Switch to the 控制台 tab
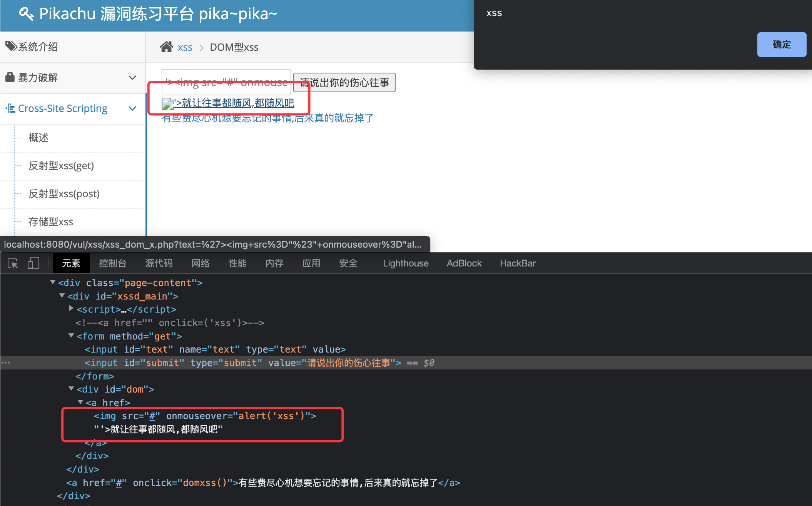The width and height of the screenshot is (812, 506). (112, 263)
